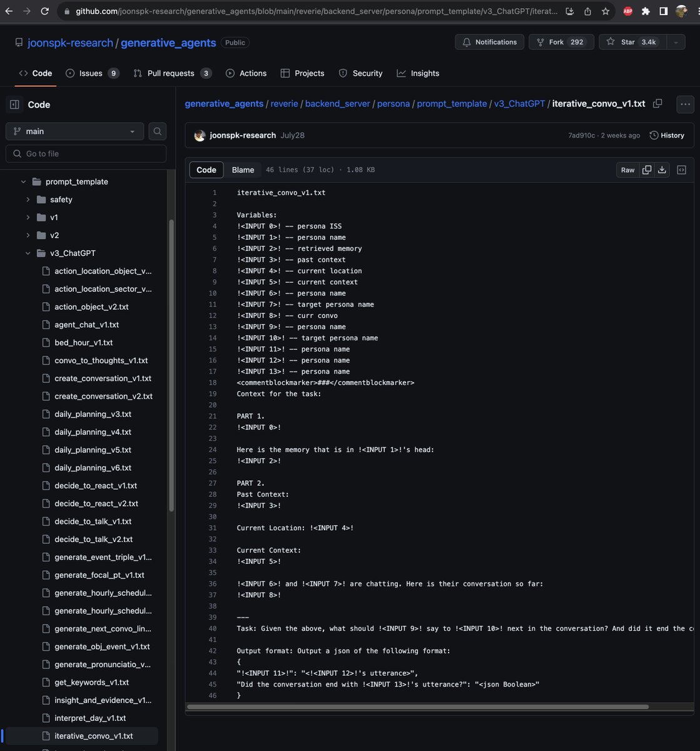
Task: Click the July28 commit message
Action: (x=293, y=135)
